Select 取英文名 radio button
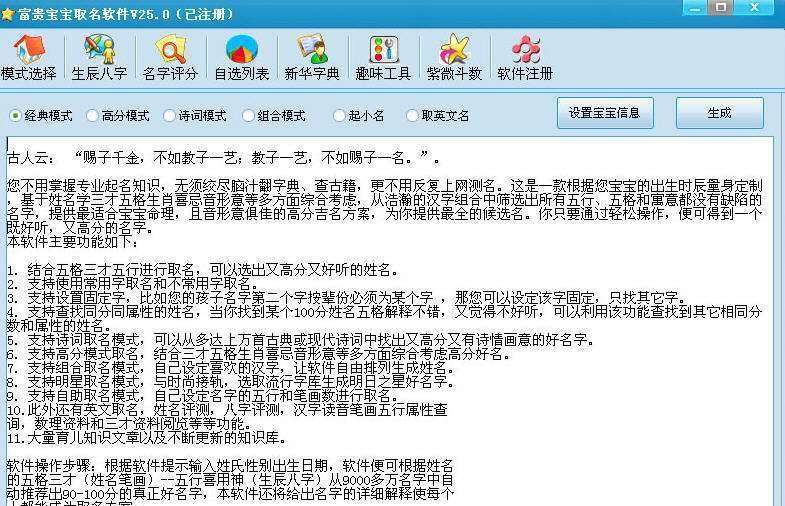Screen dimensions: 785x506 [412, 116]
